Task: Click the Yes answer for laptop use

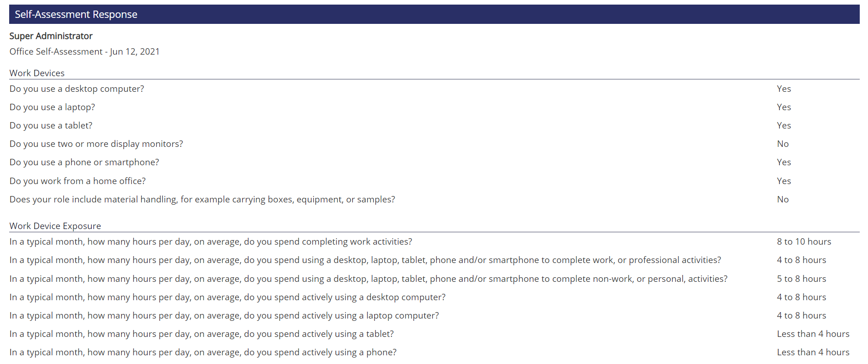Action: coord(784,107)
